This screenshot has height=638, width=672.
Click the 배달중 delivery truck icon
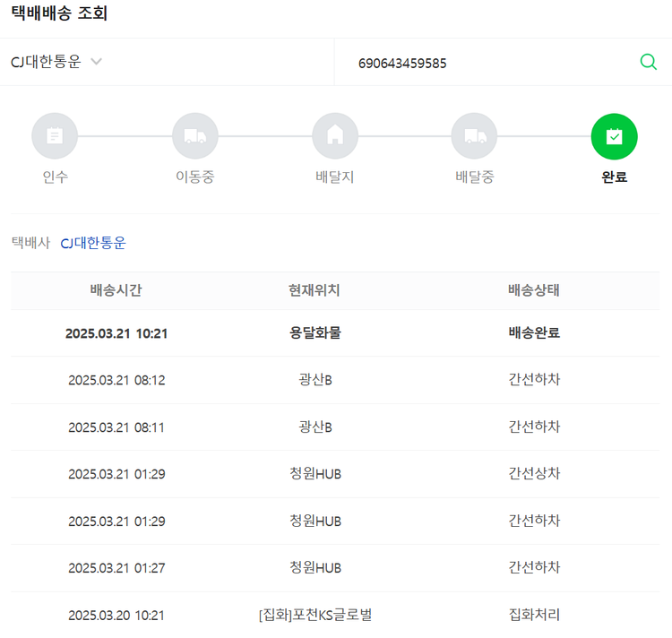pyautogui.click(x=474, y=136)
